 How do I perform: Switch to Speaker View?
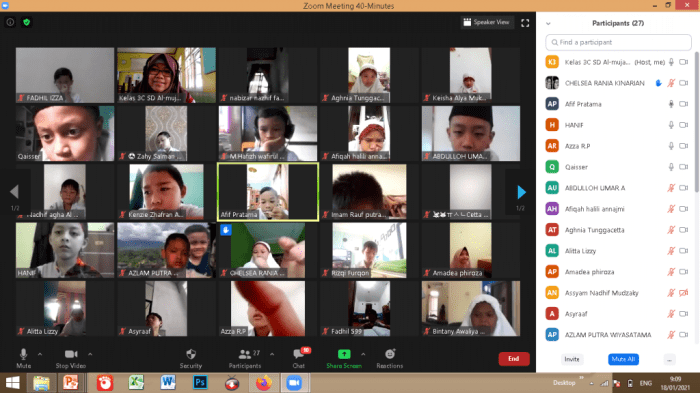point(487,22)
